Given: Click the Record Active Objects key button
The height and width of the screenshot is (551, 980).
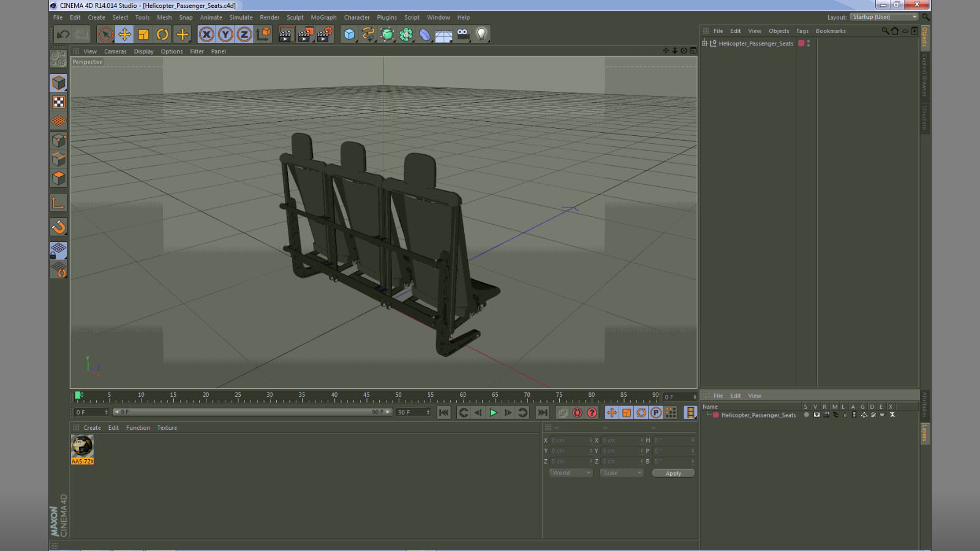Looking at the screenshot, I should click(562, 413).
